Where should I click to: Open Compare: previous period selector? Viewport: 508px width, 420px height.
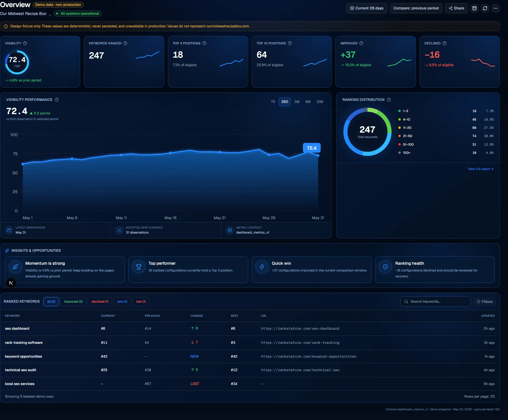point(416,8)
